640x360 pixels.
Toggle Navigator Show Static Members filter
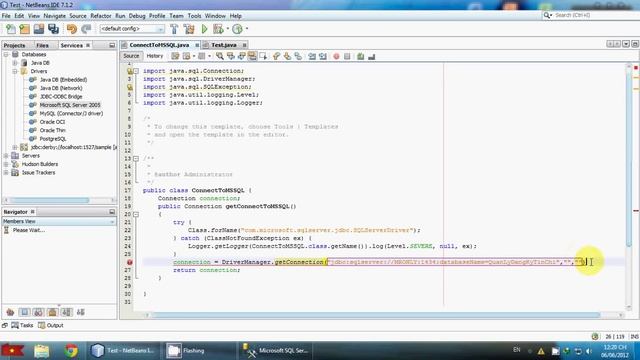(x=38, y=312)
